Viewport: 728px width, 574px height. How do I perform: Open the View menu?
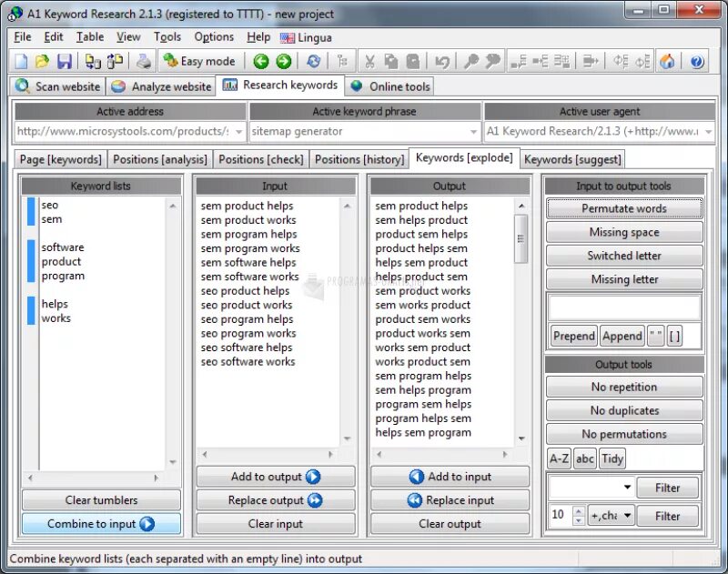(128, 37)
